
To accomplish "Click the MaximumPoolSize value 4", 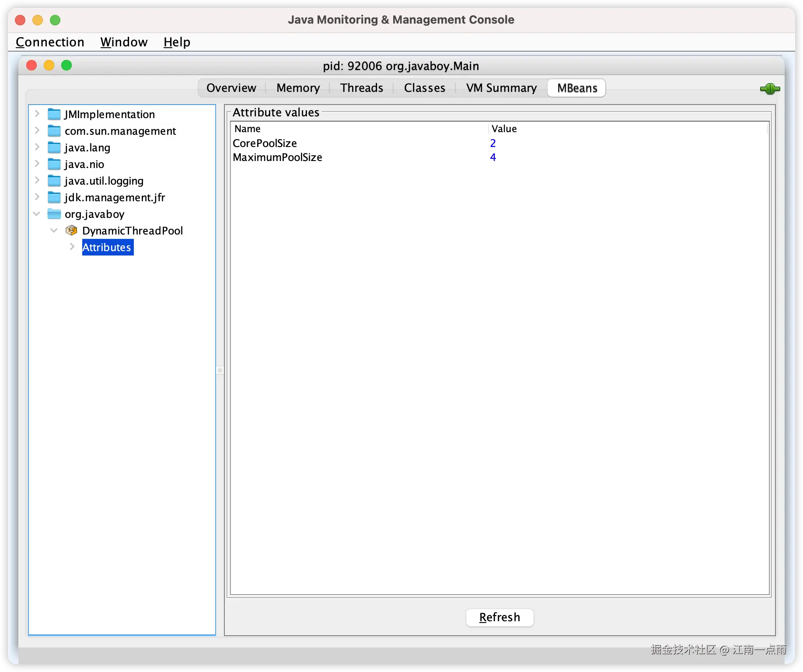I will 493,157.
